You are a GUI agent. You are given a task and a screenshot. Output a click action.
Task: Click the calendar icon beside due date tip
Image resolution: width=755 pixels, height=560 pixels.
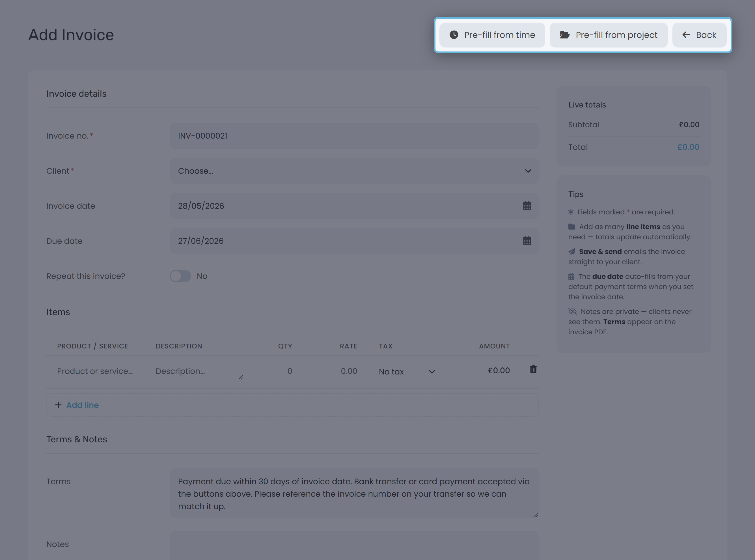click(571, 276)
